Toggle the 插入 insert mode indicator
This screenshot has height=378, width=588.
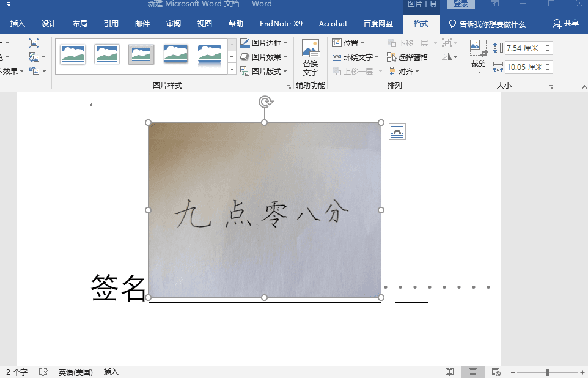[111, 372]
